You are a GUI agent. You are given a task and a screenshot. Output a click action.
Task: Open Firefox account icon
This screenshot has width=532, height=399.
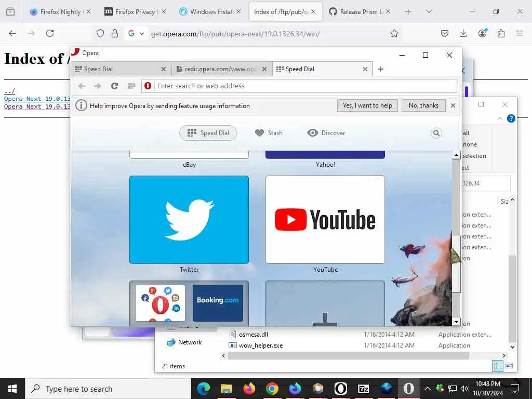pyautogui.click(x=482, y=33)
